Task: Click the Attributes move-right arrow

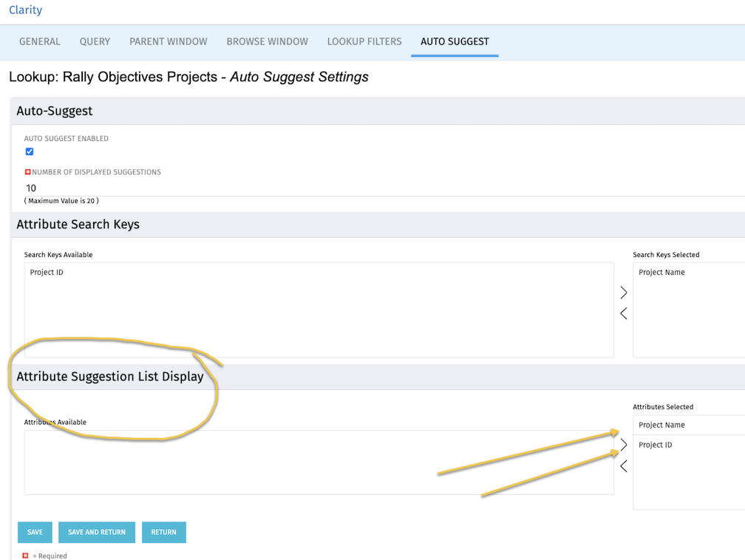Action: pyautogui.click(x=624, y=445)
